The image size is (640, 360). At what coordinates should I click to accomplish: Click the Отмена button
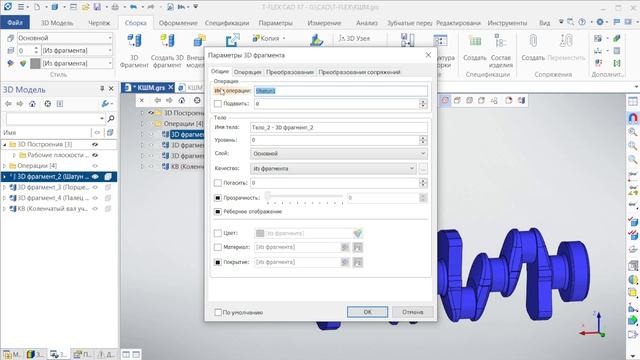[x=412, y=312]
